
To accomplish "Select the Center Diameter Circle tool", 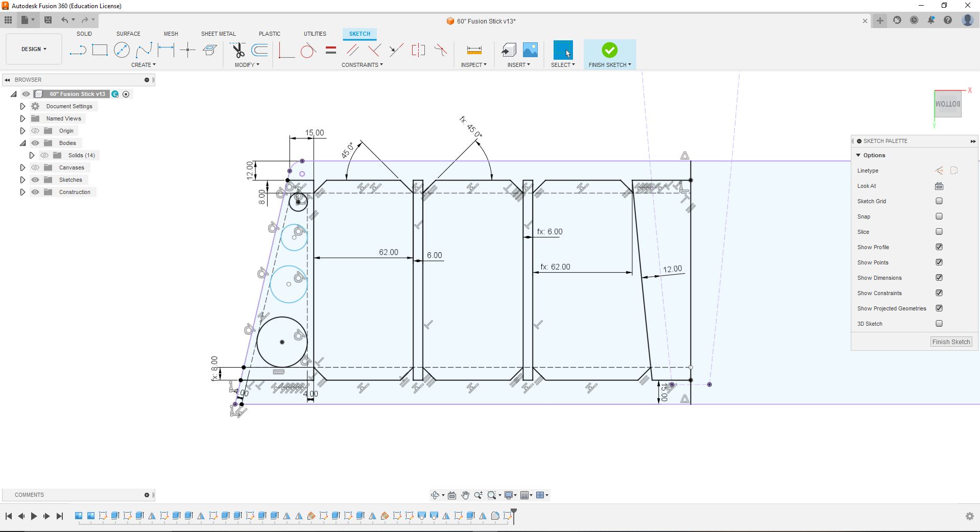I will point(122,50).
